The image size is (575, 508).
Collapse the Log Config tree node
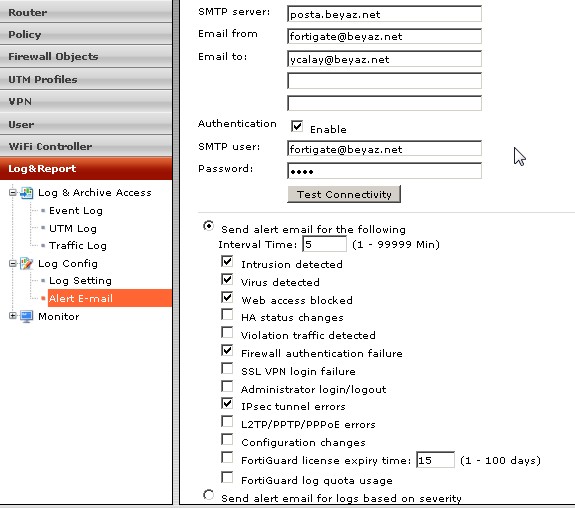(x=13, y=263)
